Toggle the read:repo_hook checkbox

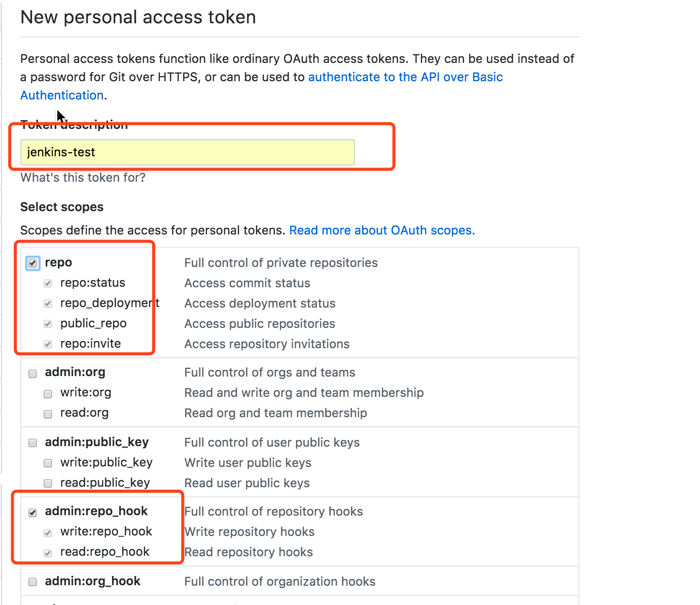coord(48,553)
